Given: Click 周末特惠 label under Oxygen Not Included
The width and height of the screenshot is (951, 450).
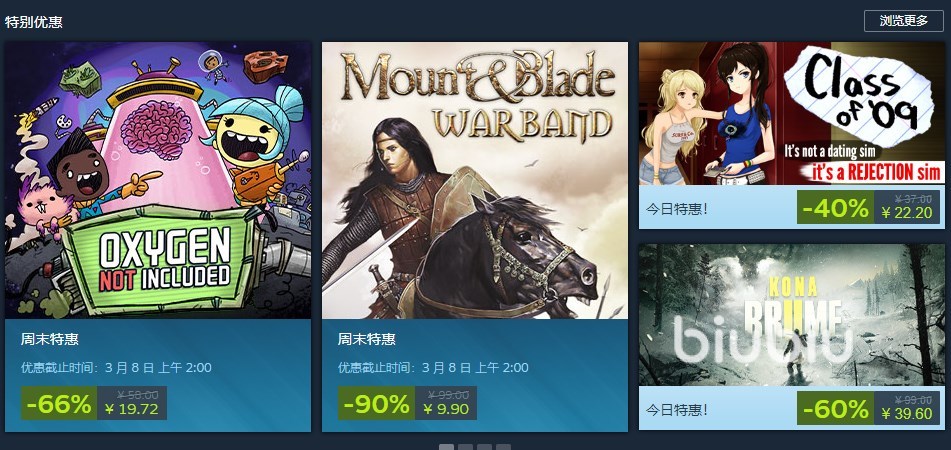Looking at the screenshot, I should (x=50, y=339).
